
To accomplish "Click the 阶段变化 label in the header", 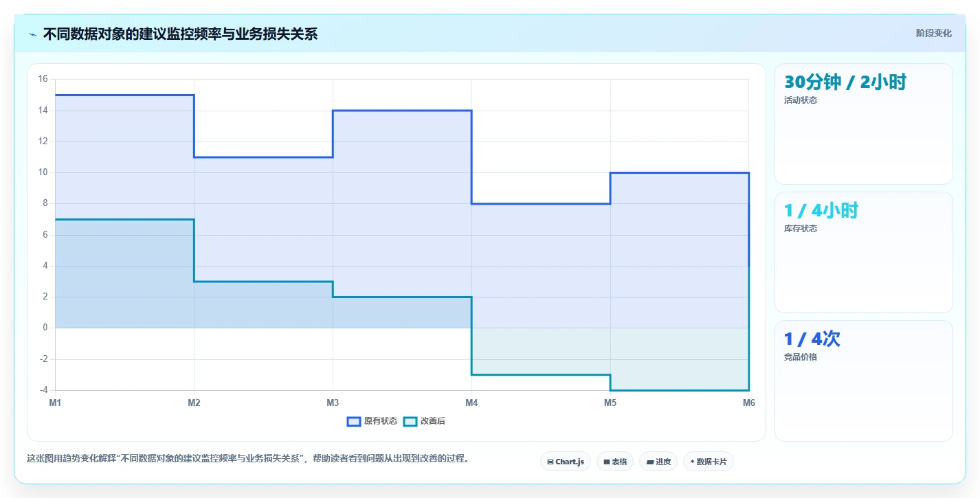I will [x=934, y=33].
